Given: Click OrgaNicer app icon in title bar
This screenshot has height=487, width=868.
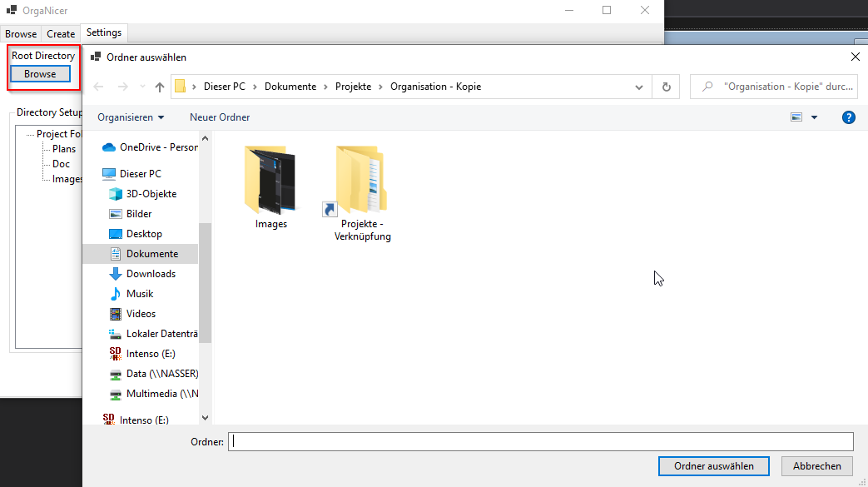Looking at the screenshot, I should [11, 10].
